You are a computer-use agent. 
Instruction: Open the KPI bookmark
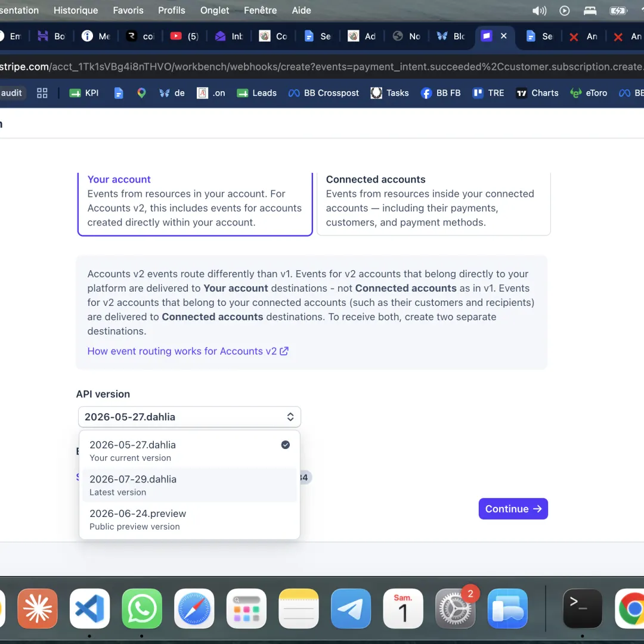point(84,93)
